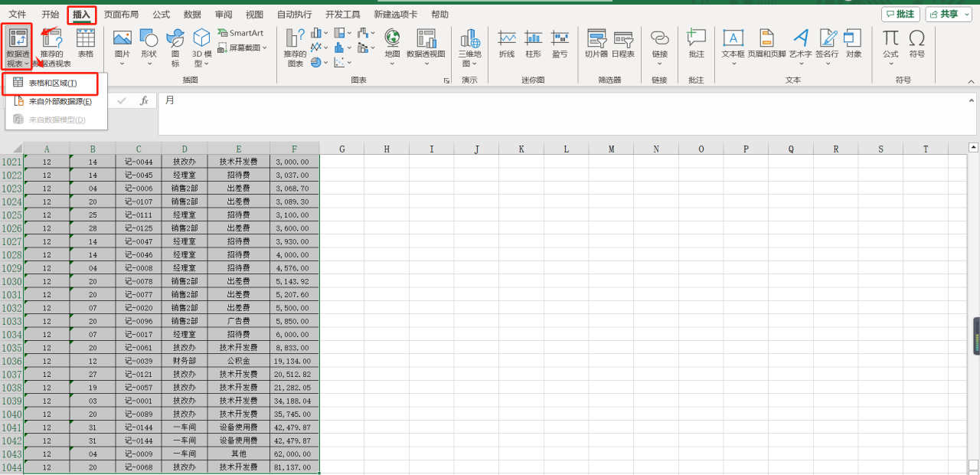Click the Icons (图标) insert button

175,48
